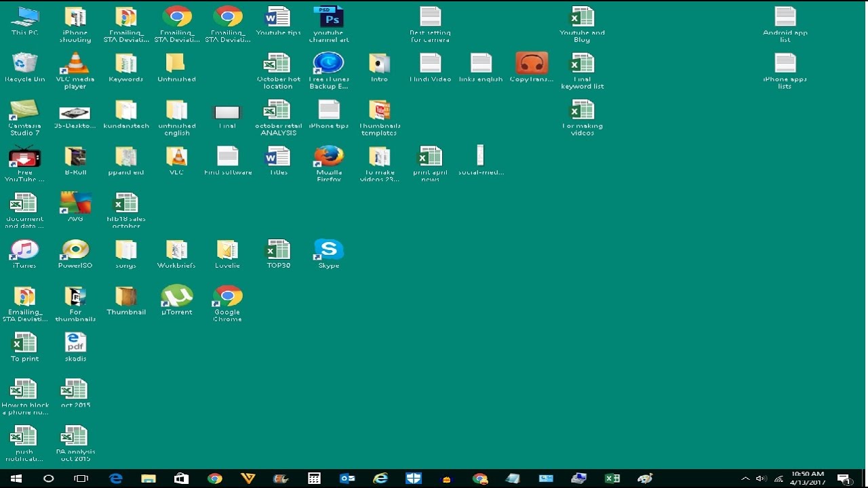Launch AVG antivirus
Image resolution: width=868 pixels, height=488 pixels.
75,203
